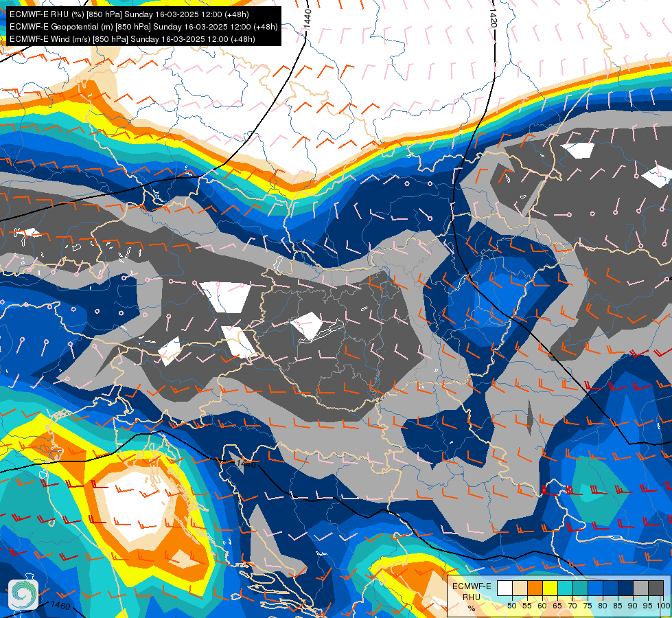Click the "1440" contour label mid-map
This screenshot has width=672, height=618.
246,464
